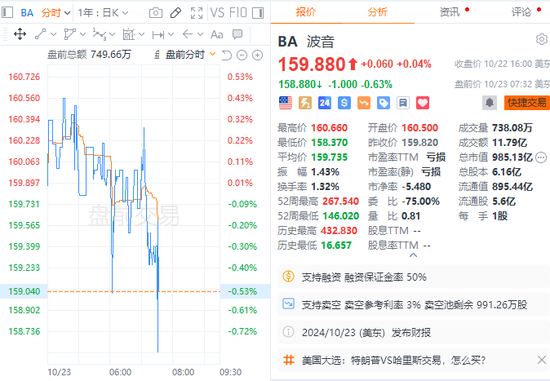
Task: Enter fullscreen chart mode
Action: [196, 13]
